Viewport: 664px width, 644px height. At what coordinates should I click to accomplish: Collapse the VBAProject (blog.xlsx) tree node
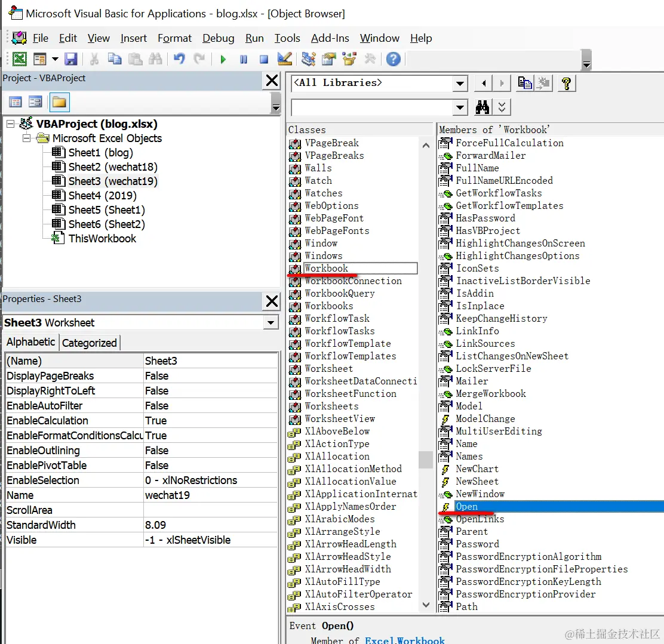(x=11, y=124)
